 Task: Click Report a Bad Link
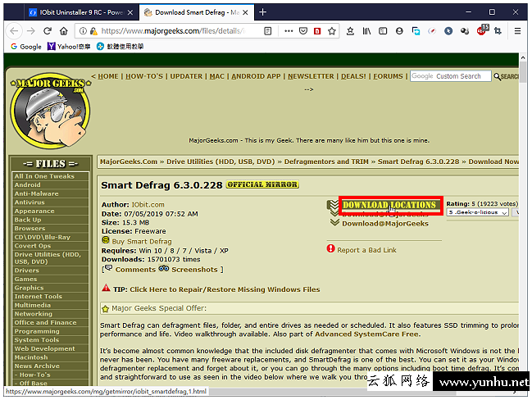pos(366,250)
